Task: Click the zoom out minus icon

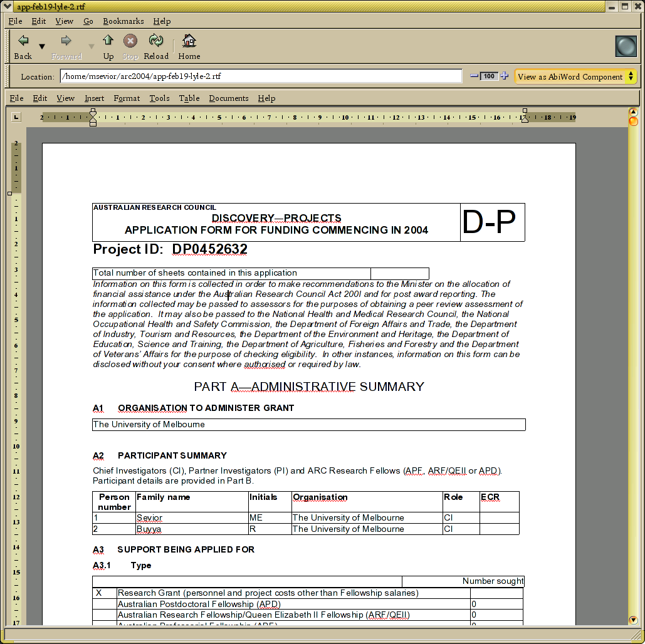Action: [x=475, y=76]
